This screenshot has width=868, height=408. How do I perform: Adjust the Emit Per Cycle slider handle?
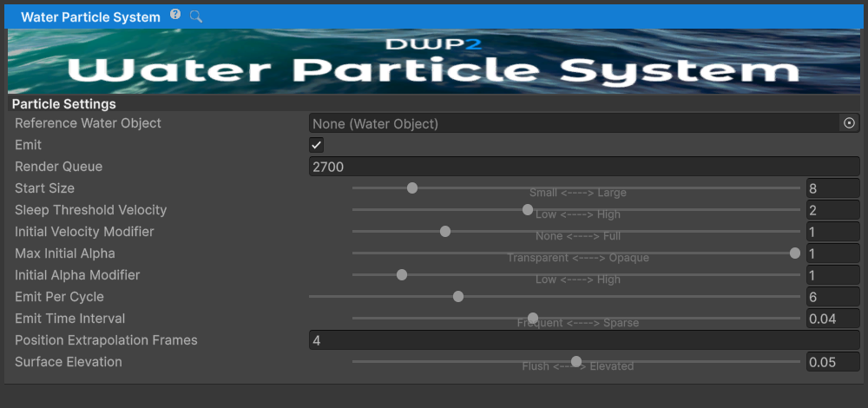pos(458,296)
